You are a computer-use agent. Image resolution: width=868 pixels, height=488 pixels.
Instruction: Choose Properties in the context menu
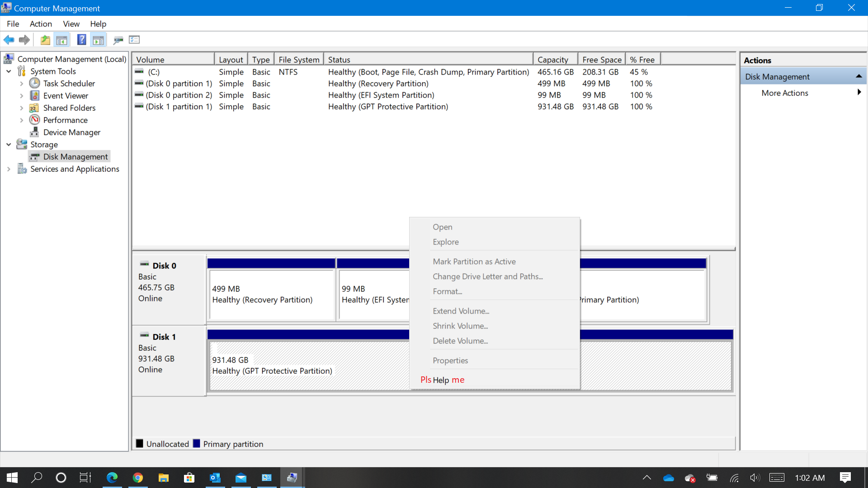(x=495, y=360)
